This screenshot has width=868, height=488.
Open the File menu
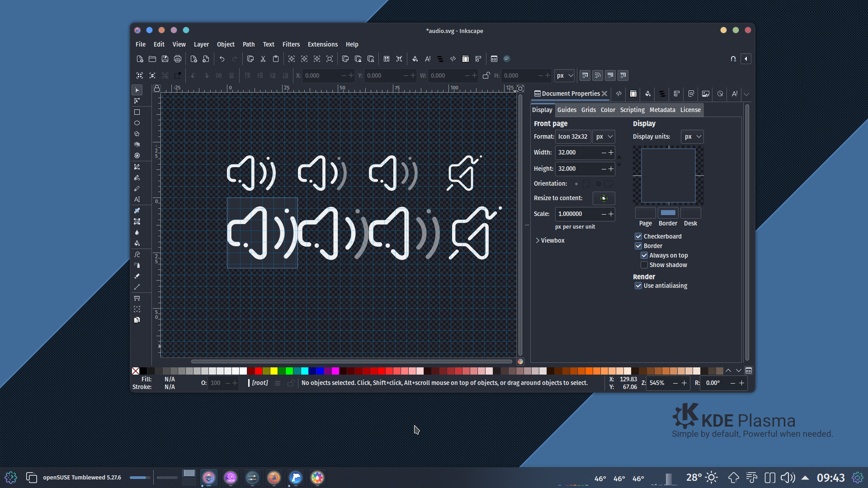click(x=141, y=44)
